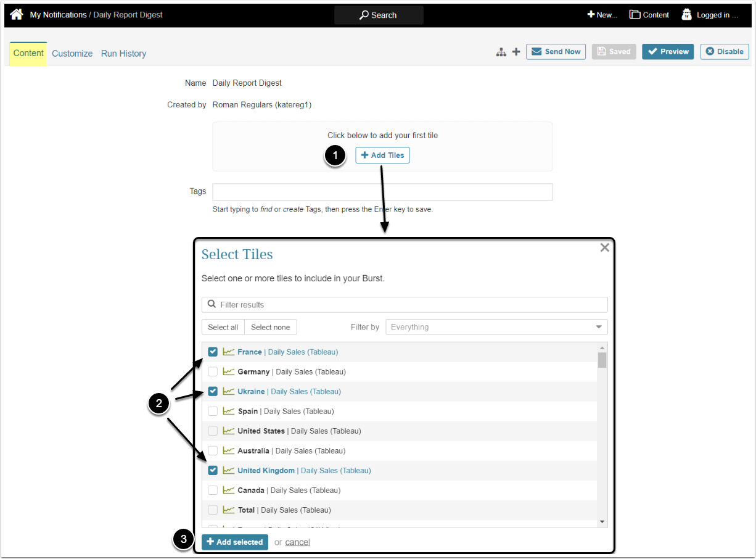Click the chart icon beside Germany tile
Image resolution: width=756 pixels, height=559 pixels.
point(229,371)
